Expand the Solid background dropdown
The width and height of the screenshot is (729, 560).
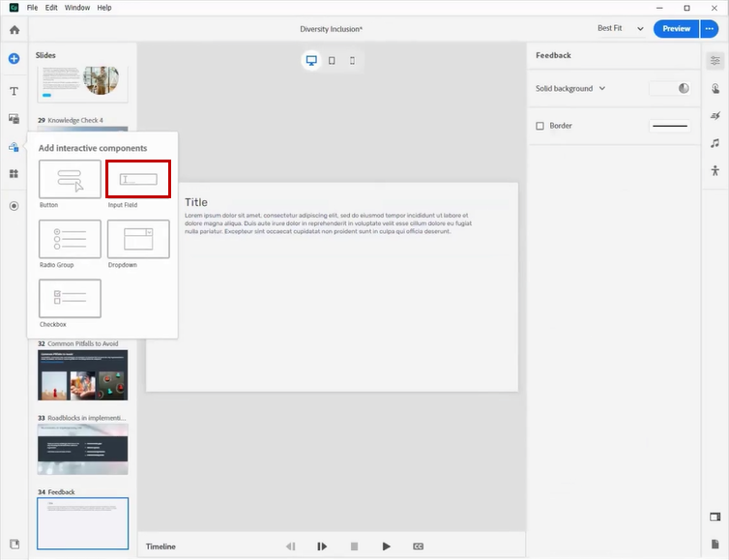(x=570, y=88)
